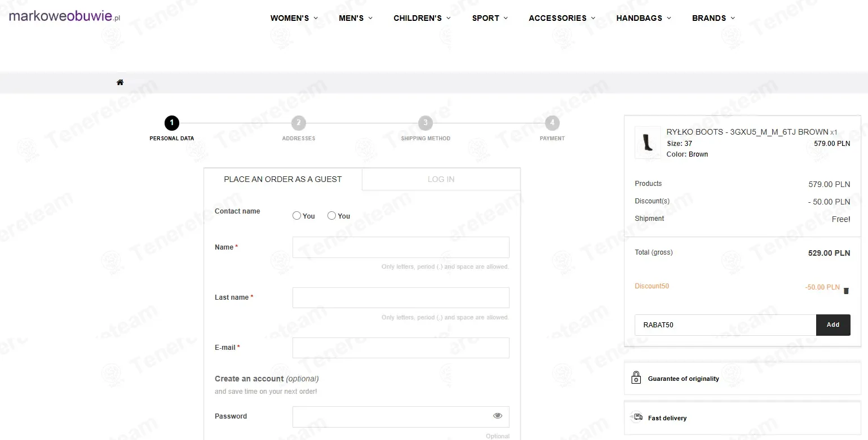The image size is (868, 440).
Task: Focus the Password input field
Action: 401,416
